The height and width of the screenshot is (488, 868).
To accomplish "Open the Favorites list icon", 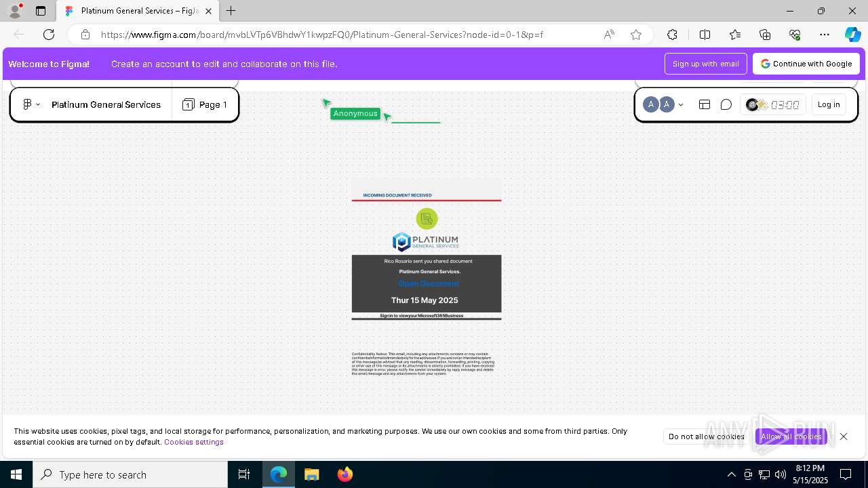I will coord(735,35).
